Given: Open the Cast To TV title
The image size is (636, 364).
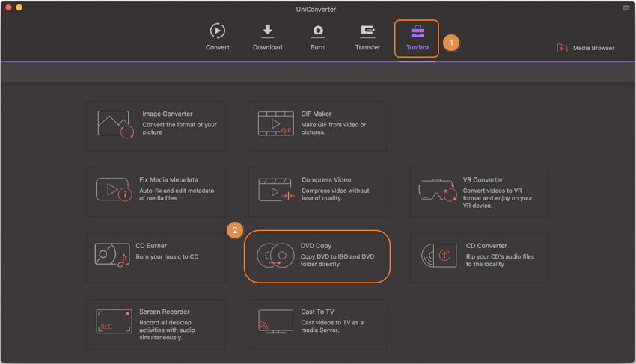Looking at the screenshot, I should click(317, 312).
